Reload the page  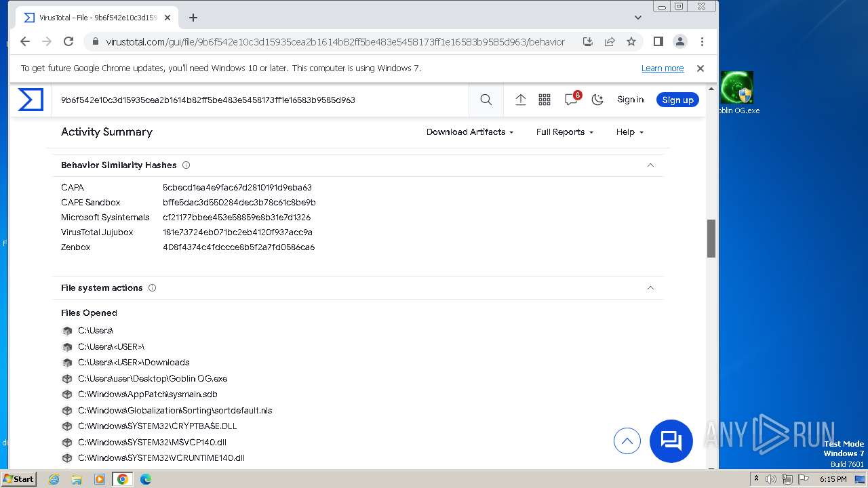point(68,41)
